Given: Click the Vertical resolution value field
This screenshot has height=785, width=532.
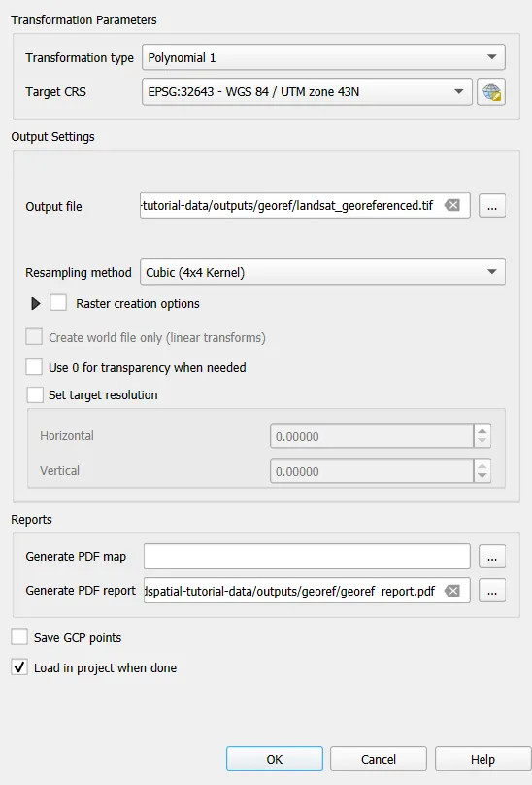Looking at the screenshot, I should click(x=372, y=471).
